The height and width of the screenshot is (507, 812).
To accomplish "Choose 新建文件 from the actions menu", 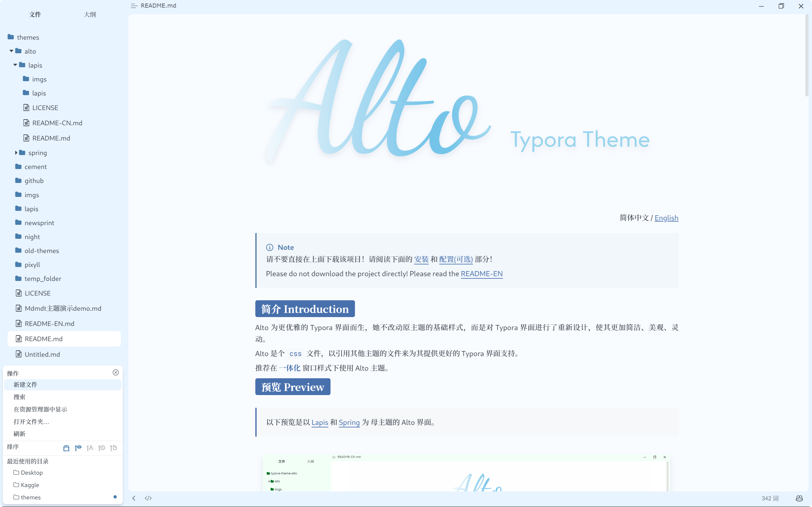I will (x=25, y=385).
